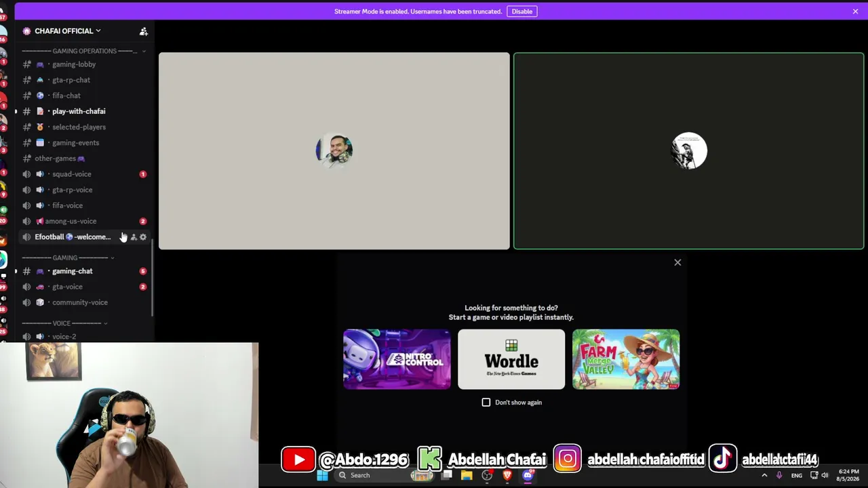The width and height of the screenshot is (868, 488).
Task: Start the Wordle activity
Action: click(511, 359)
